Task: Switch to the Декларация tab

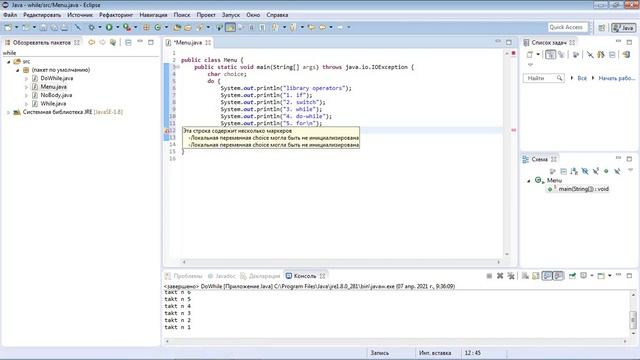Action: click(260, 276)
